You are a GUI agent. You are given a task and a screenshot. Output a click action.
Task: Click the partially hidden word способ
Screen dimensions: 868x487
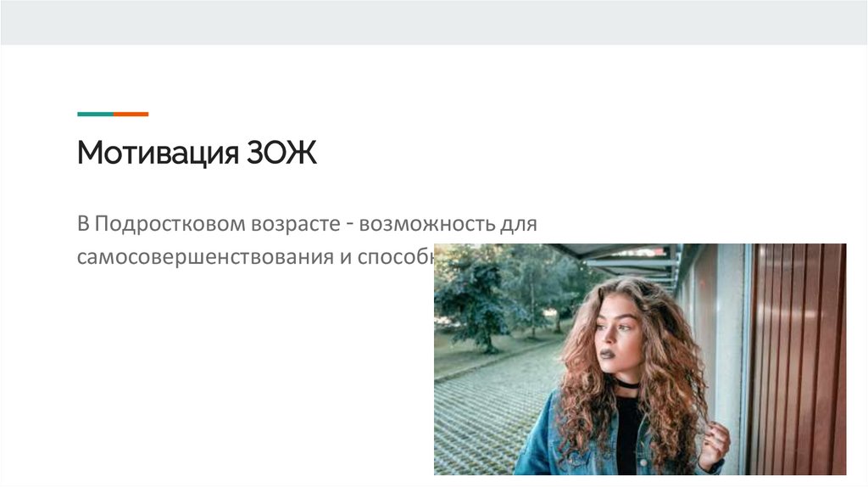[395, 257]
